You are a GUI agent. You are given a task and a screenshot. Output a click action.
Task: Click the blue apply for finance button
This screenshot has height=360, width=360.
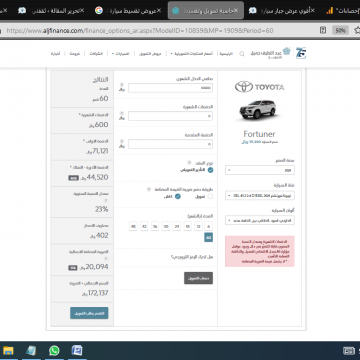click(89, 313)
